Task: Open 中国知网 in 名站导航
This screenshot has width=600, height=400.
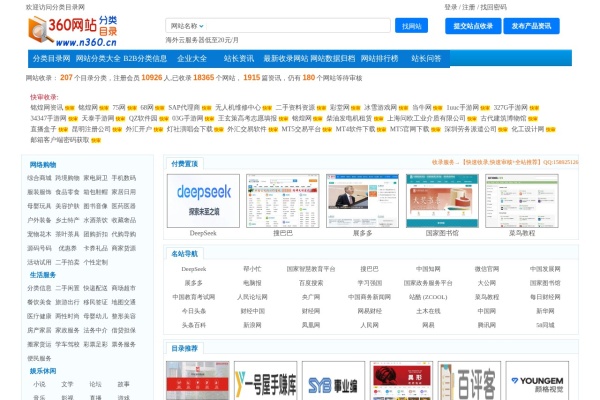Action: (428, 269)
